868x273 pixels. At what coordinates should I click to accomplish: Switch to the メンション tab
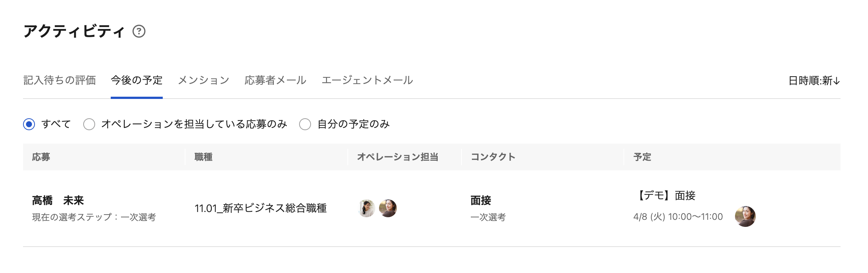click(x=204, y=80)
